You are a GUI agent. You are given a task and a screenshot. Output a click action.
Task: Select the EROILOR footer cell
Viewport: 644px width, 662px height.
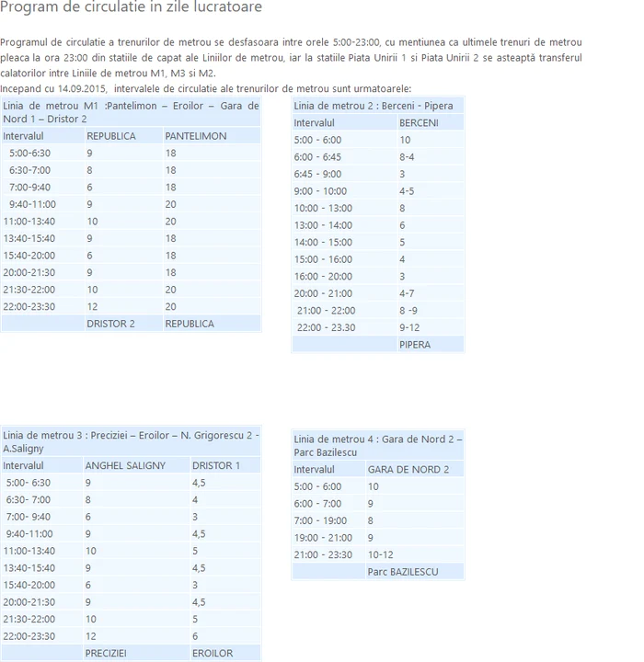coord(213,653)
